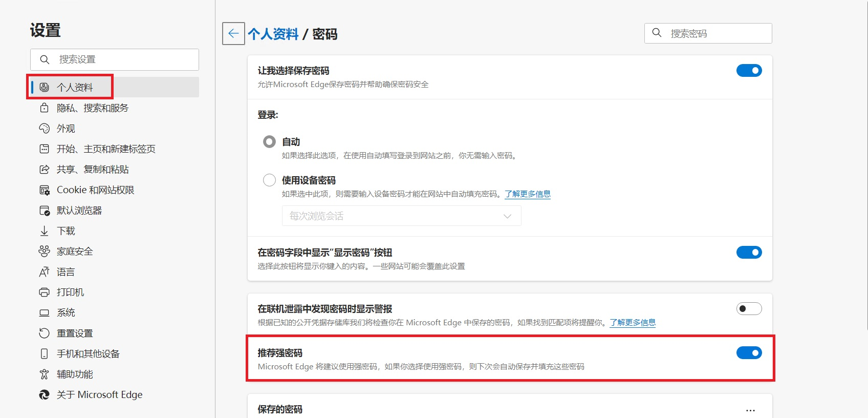Open the ··· more options for 保存的密码
Screen dimensions: 868x418
click(750, 410)
